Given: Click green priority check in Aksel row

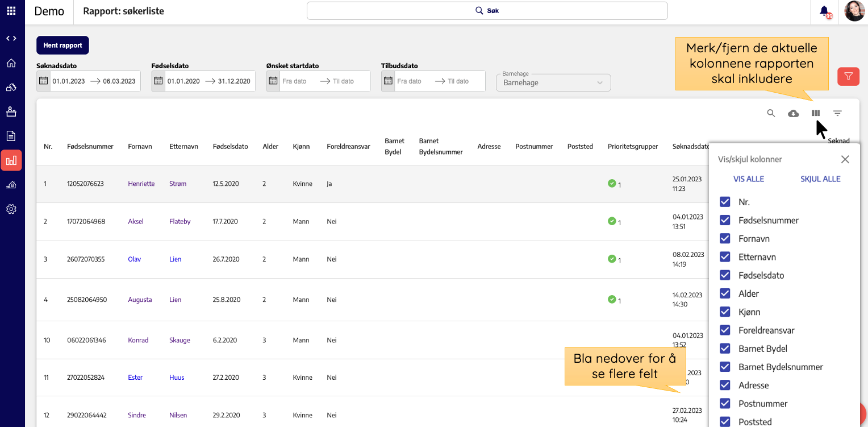Looking at the screenshot, I should click(612, 221).
